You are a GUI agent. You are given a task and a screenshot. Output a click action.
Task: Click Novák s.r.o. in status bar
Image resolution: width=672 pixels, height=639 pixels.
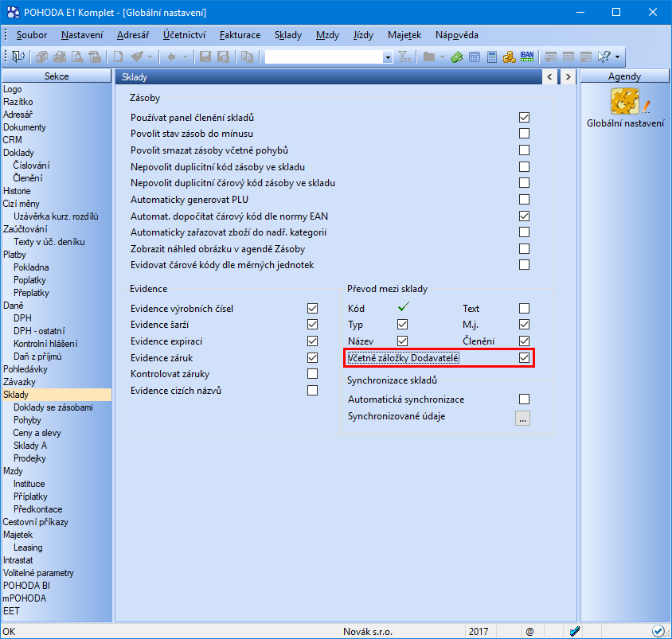coord(368,631)
